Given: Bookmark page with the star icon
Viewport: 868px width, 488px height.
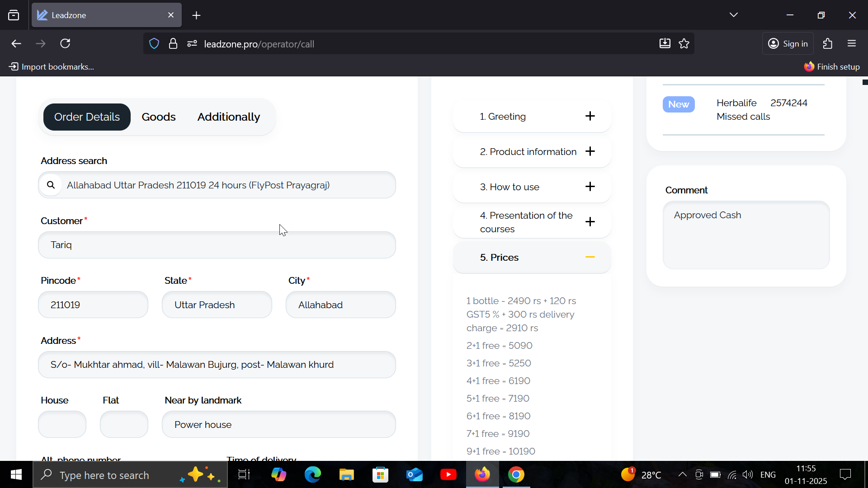Looking at the screenshot, I should 684,44.
